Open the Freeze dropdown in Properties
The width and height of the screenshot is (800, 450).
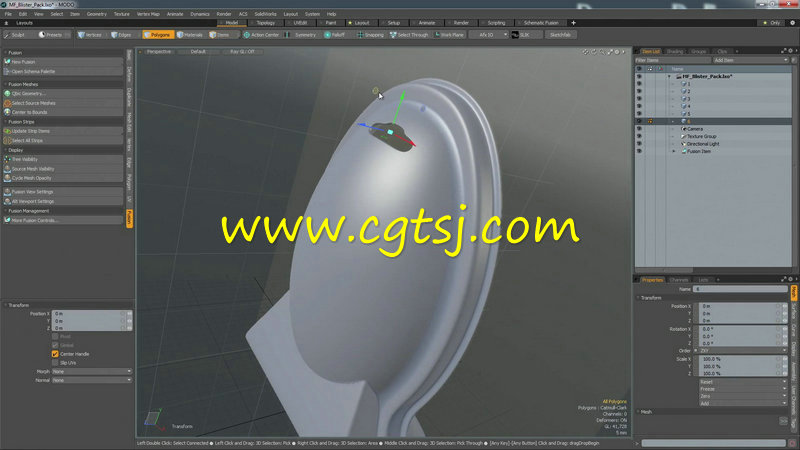click(x=743, y=389)
